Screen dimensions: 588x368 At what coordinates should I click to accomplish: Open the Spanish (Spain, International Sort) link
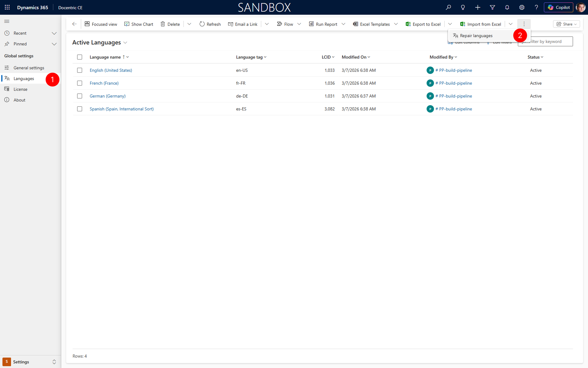point(122,109)
